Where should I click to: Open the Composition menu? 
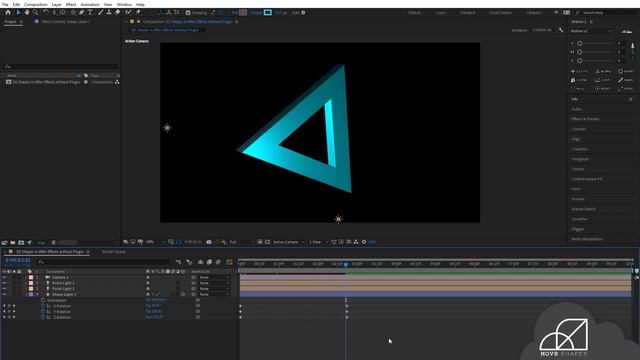[x=36, y=4]
